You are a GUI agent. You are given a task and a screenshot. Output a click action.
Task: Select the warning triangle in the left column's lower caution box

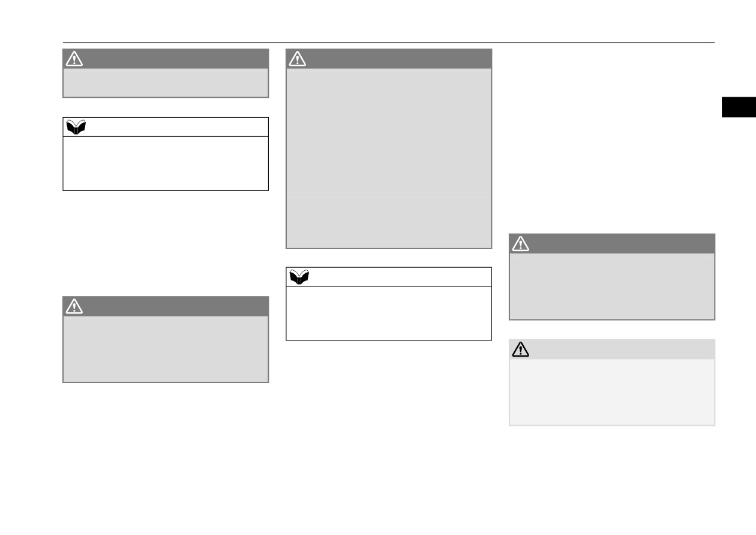pyautogui.click(x=74, y=306)
